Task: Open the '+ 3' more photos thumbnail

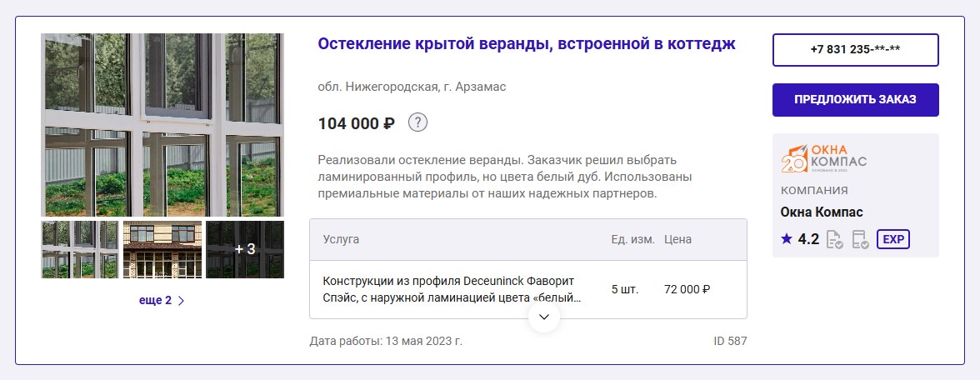Action: 245,249
